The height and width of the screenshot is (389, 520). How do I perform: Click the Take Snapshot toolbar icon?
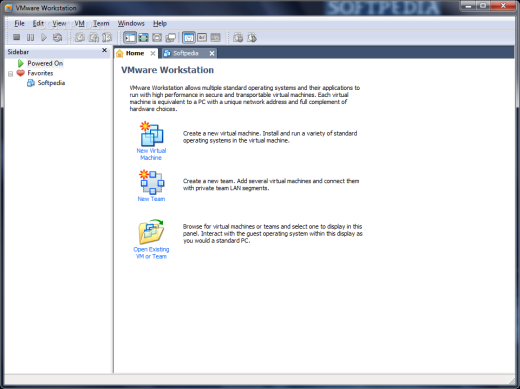tap(80, 37)
